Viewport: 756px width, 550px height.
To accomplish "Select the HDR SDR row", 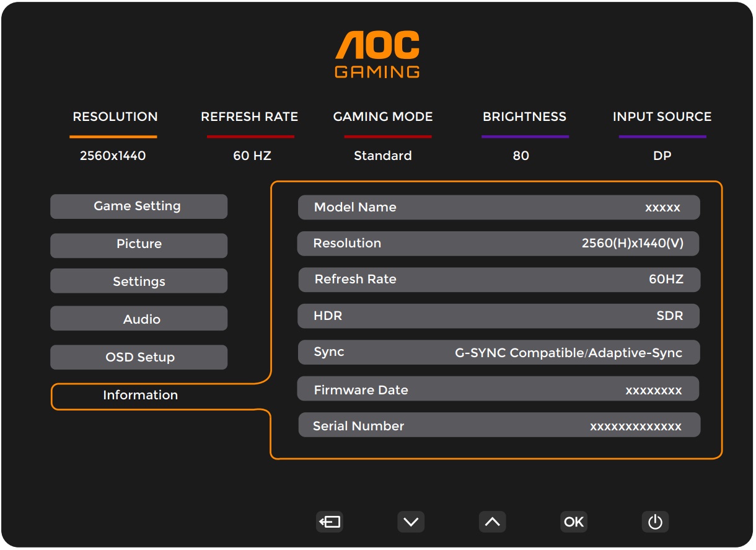I will pos(498,316).
